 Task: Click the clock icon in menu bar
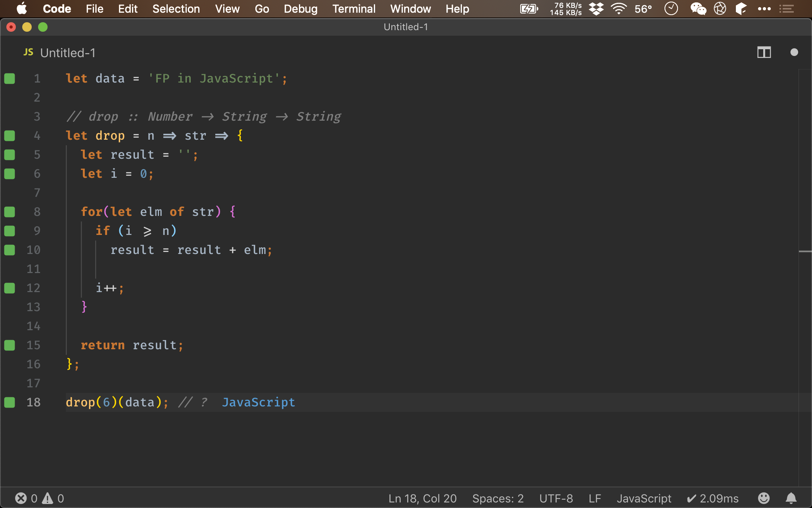[671, 8]
